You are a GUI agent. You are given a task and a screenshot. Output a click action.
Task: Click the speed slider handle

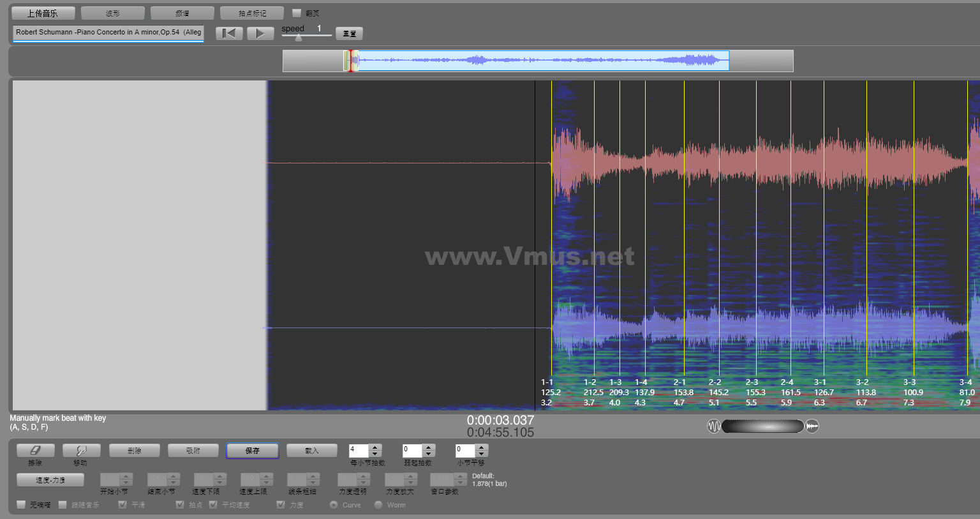298,37
